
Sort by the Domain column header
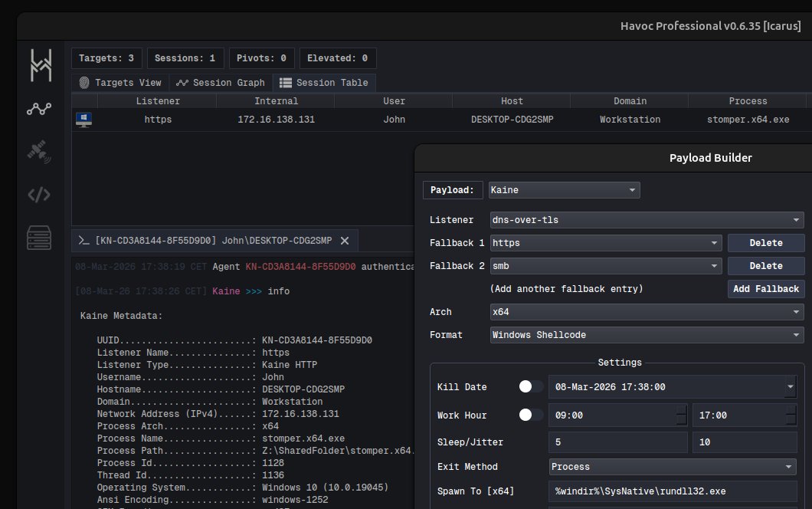pos(630,101)
